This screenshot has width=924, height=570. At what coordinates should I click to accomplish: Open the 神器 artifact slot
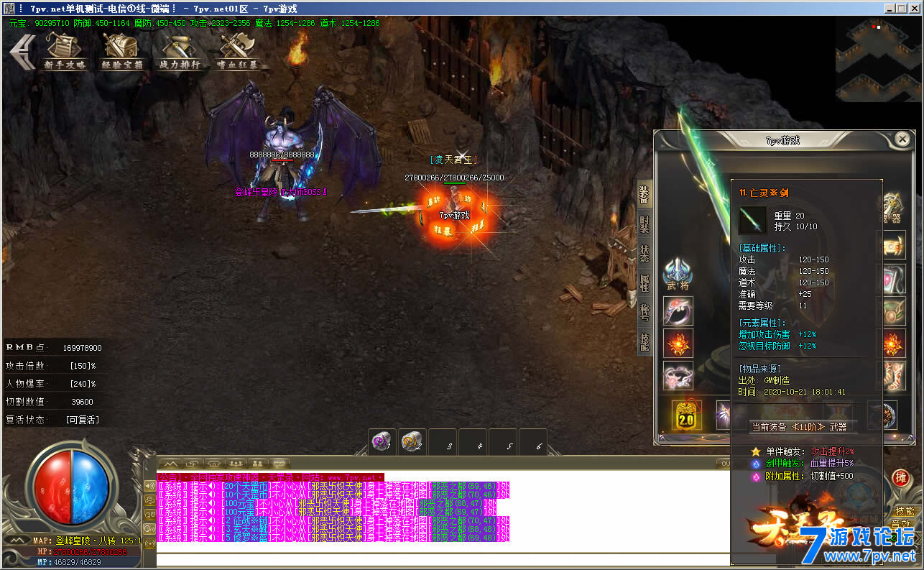coord(894,208)
